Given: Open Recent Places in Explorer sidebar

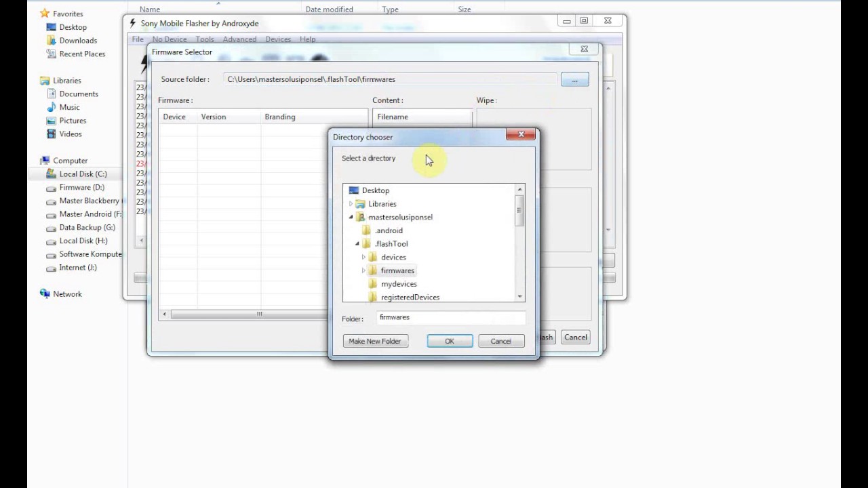Looking at the screenshot, I should coord(82,54).
